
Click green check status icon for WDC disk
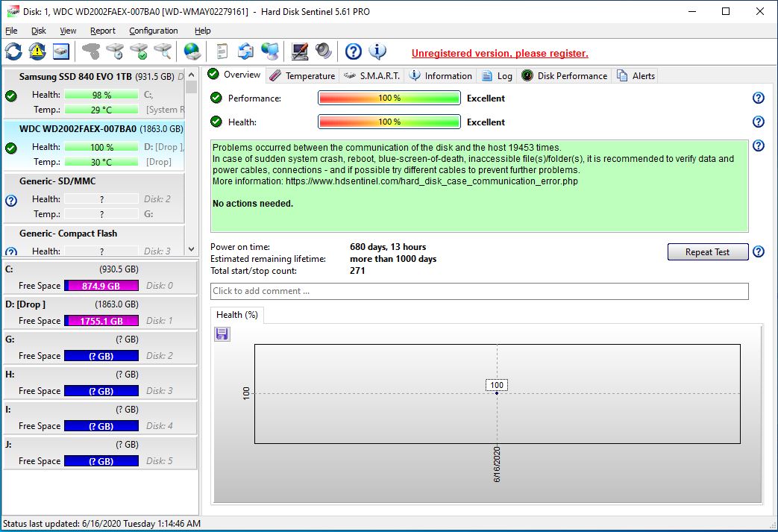tap(11, 148)
